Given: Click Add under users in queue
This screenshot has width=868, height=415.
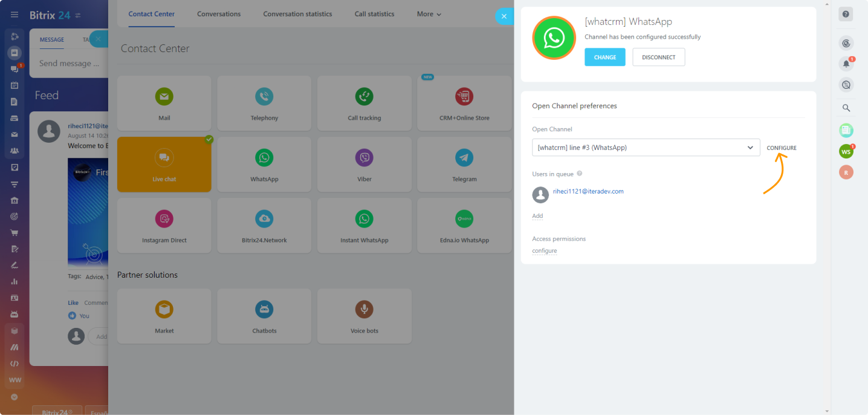Looking at the screenshot, I should pos(537,216).
